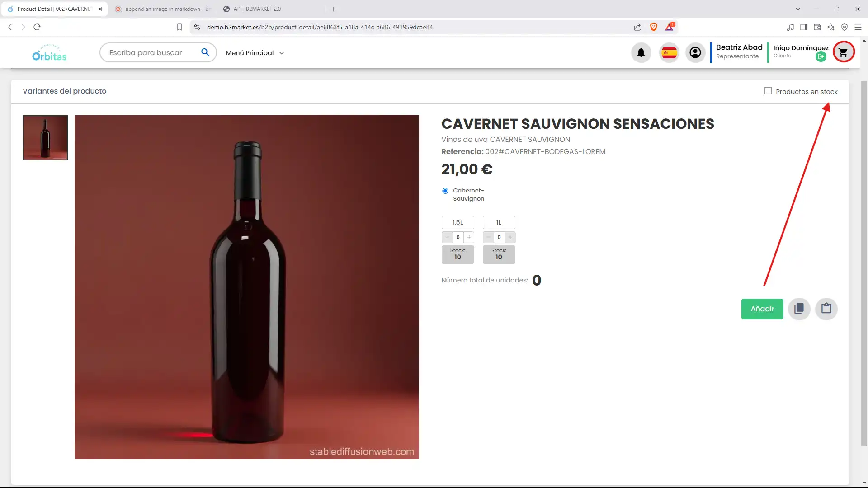Select the wine bottle thumbnail image
The image size is (868, 488).
(45, 138)
